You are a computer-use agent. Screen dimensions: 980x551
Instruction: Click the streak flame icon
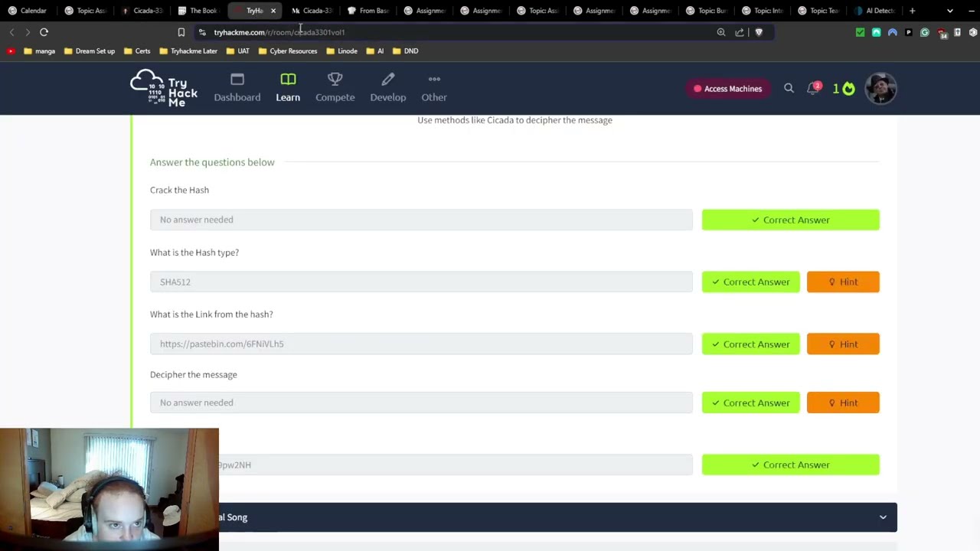(848, 89)
